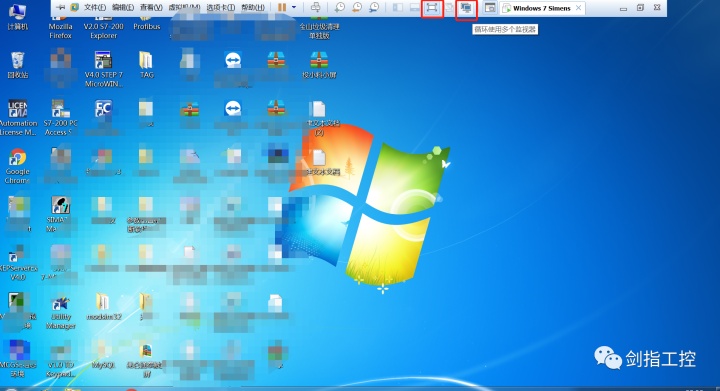Launch KEPServerEx V4.0 shortcut
720x391 pixels.
(x=17, y=263)
